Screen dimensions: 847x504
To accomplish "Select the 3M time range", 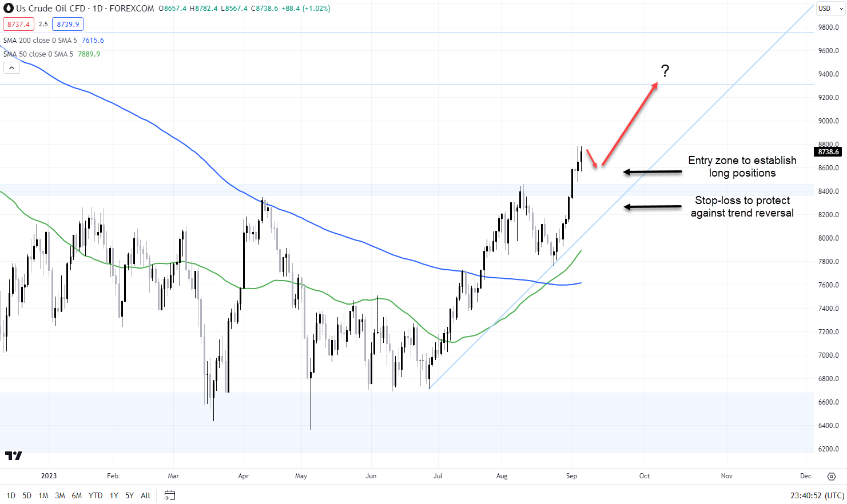I will coord(60,495).
